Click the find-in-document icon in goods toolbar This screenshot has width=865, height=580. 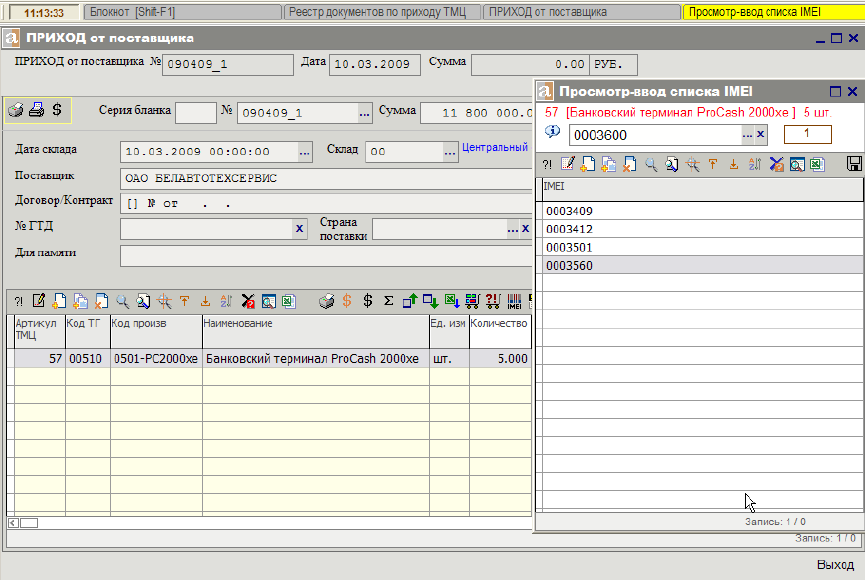(x=143, y=301)
